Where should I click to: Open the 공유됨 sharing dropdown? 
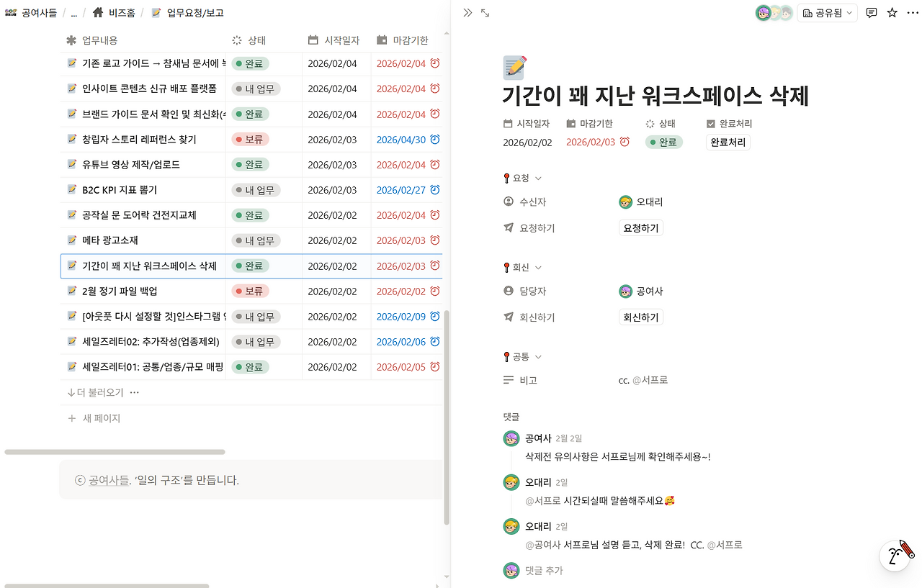(827, 13)
